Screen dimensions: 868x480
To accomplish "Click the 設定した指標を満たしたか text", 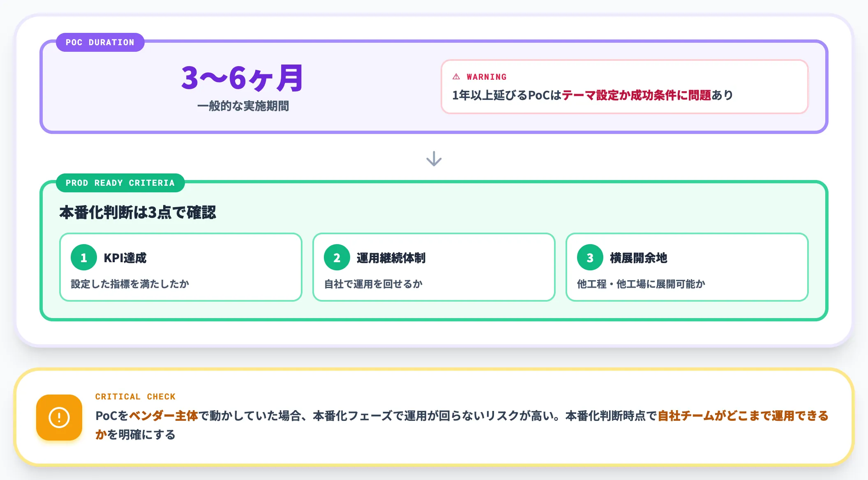I will point(130,284).
